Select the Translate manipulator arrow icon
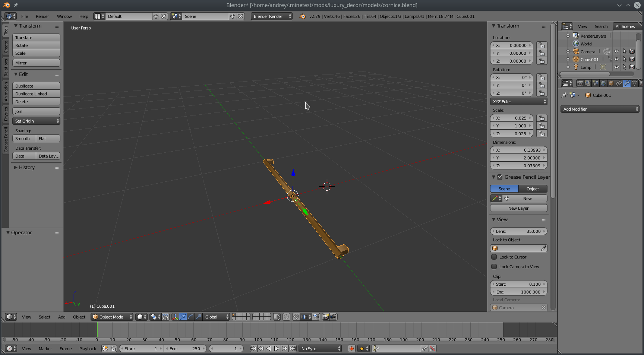Screen dimensions: 644x355 pyautogui.click(x=183, y=317)
